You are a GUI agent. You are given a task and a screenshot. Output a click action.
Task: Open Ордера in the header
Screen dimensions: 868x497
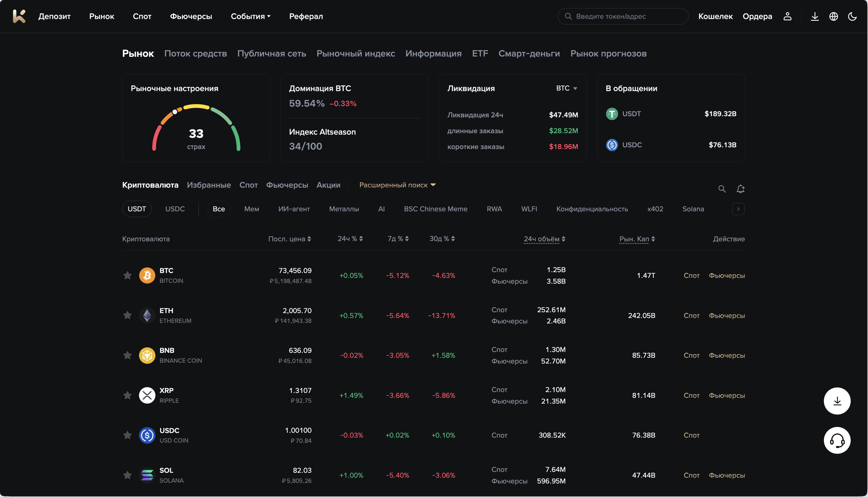pos(757,16)
